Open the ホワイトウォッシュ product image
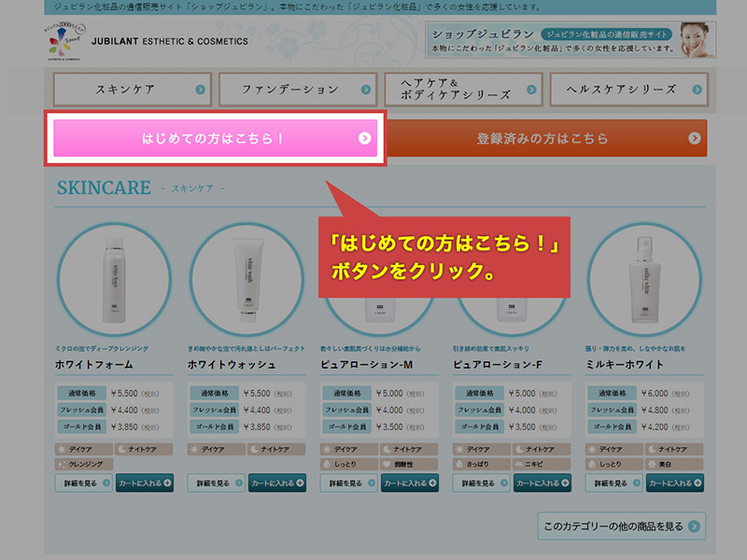 coord(247,279)
